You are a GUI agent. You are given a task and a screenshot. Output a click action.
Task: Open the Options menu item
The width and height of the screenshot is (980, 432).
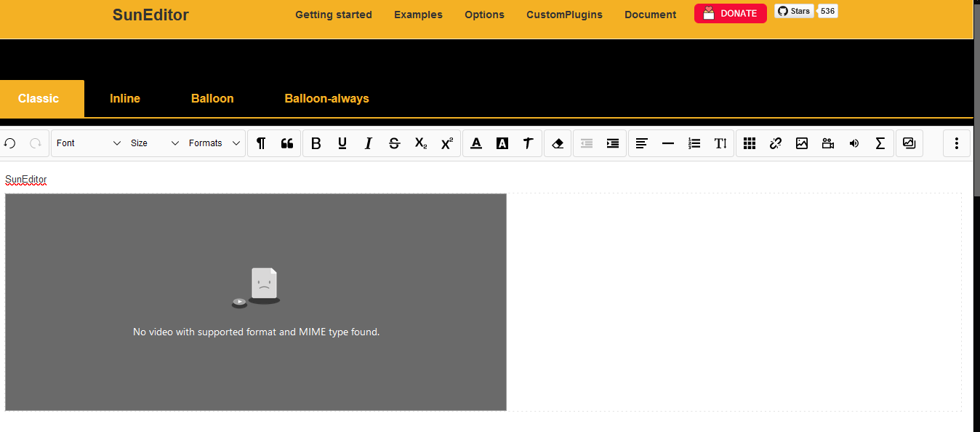pyautogui.click(x=484, y=15)
